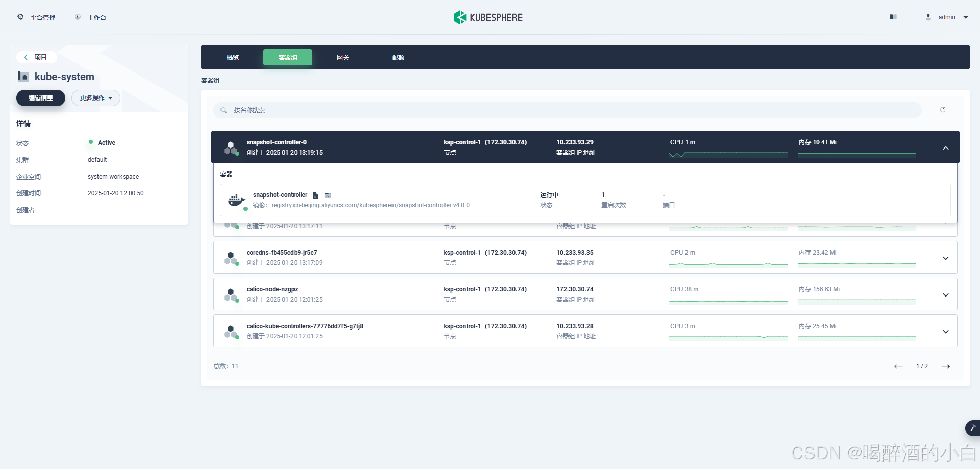Go to next page using right arrow
The width and height of the screenshot is (980, 469).
tap(945, 366)
